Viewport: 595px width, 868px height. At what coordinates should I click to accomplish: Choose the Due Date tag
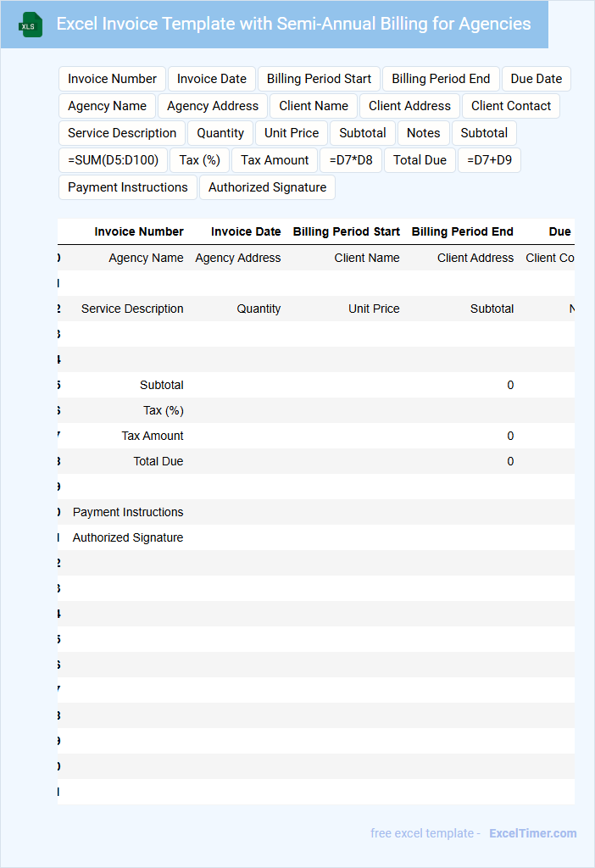pyautogui.click(x=536, y=79)
